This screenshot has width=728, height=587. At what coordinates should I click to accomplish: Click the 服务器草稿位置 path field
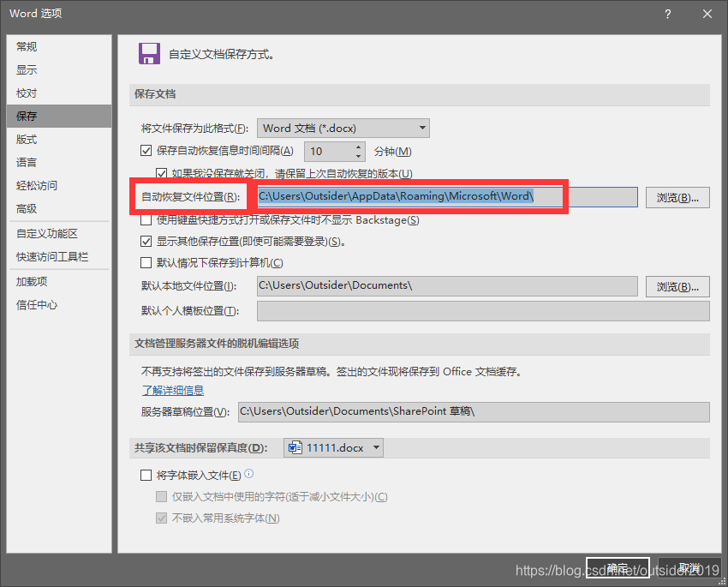474,412
